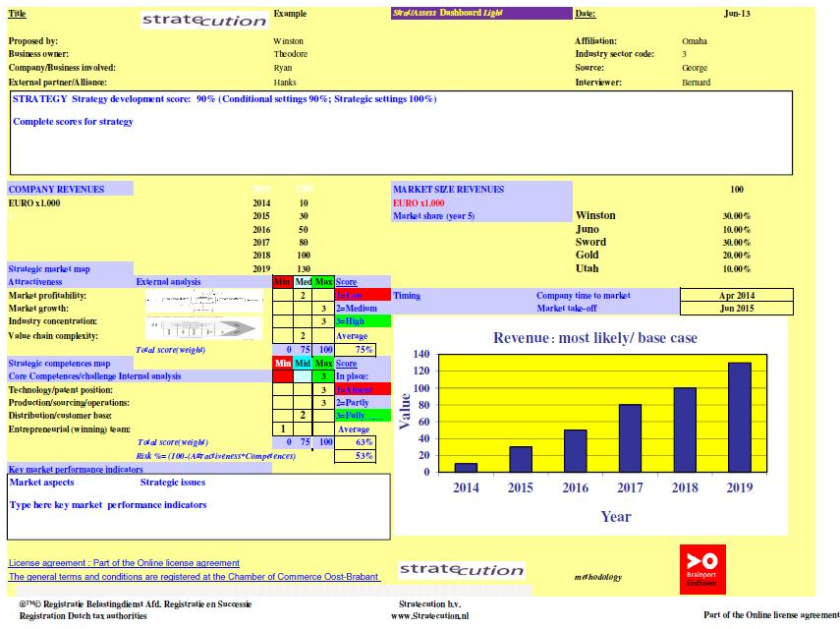Click the red 1=Low legend cell
Image resolution: width=840 pixels, height=629 pixels.
(x=363, y=295)
